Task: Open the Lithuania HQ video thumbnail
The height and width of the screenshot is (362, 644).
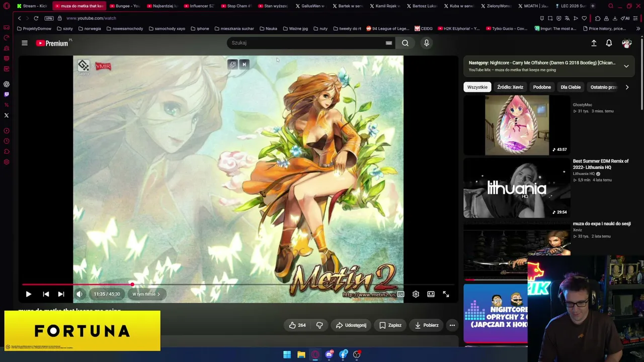Action: pyautogui.click(x=517, y=188)
